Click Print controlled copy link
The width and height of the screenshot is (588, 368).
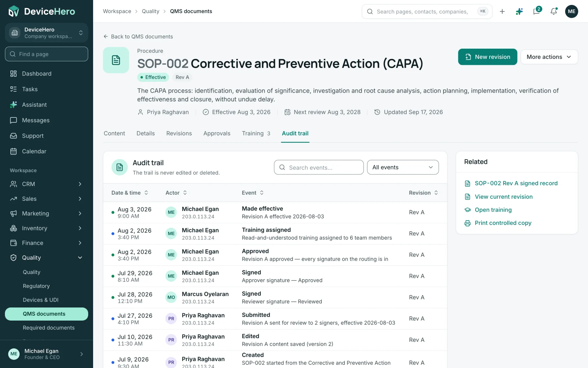503,223
